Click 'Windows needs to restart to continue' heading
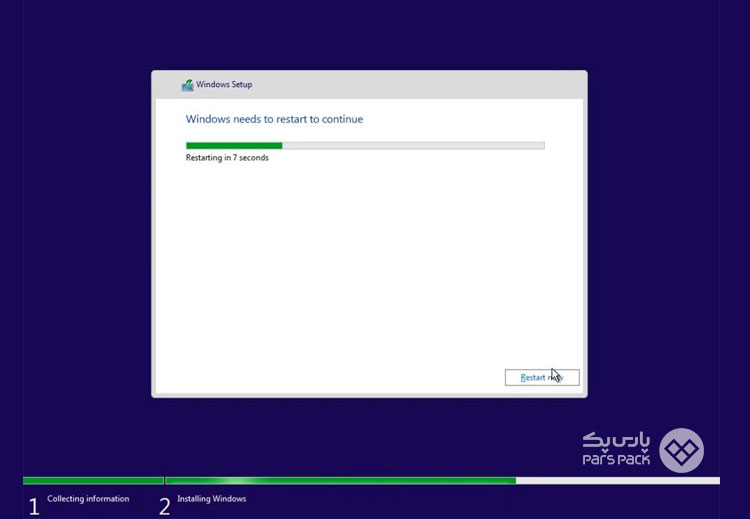The width and height of the screenshot is (750, 519). pyautogui.click(x=274, y=119)
